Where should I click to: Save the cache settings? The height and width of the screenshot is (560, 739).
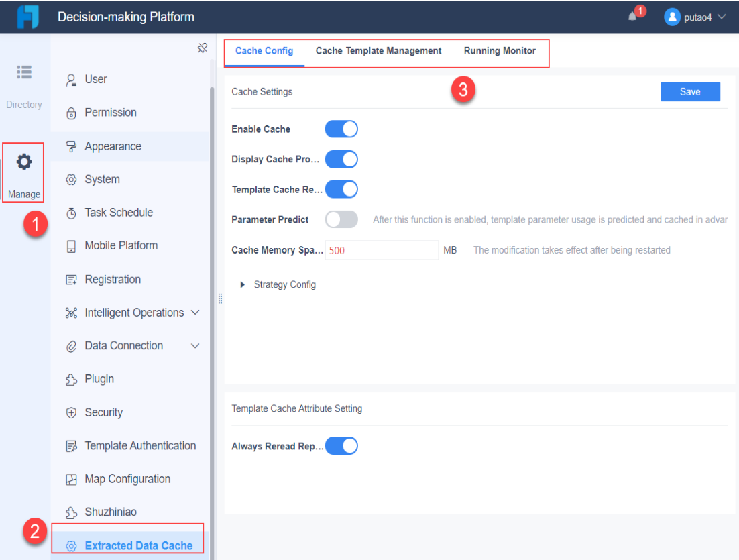[x=690, y=91]
